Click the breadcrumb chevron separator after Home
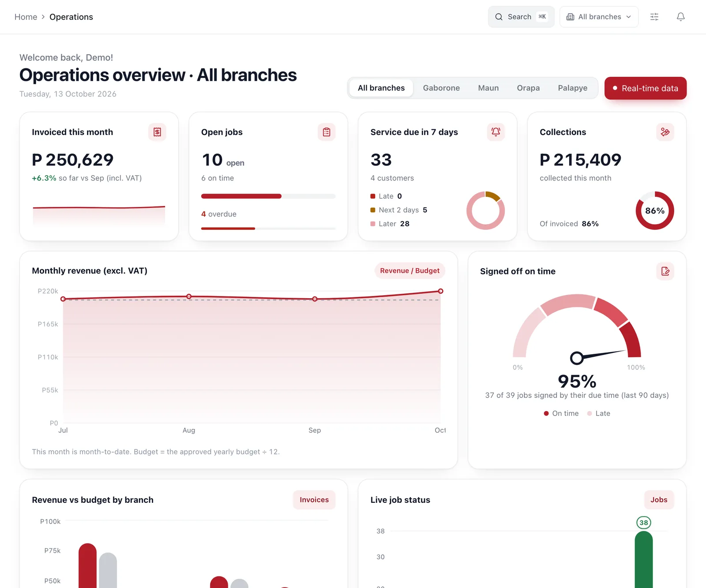This screenshot has width=706, height=588. coord(43,17)
